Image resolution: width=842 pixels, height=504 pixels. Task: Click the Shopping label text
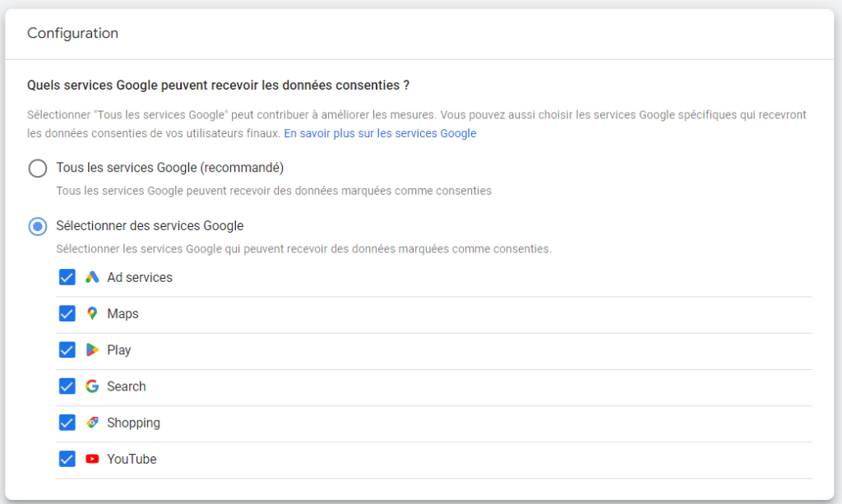tap(133, 423)
